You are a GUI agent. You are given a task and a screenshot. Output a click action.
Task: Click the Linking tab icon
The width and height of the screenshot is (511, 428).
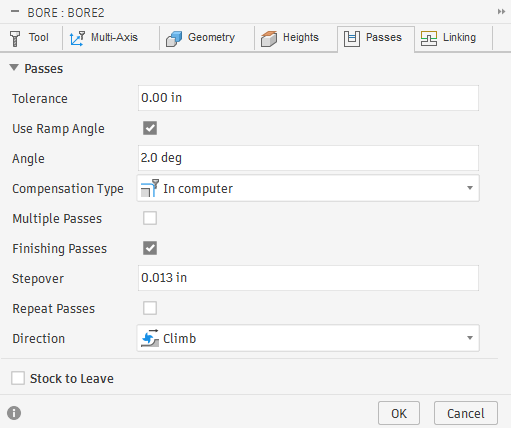pyautogui.click(x=429, y=38)
